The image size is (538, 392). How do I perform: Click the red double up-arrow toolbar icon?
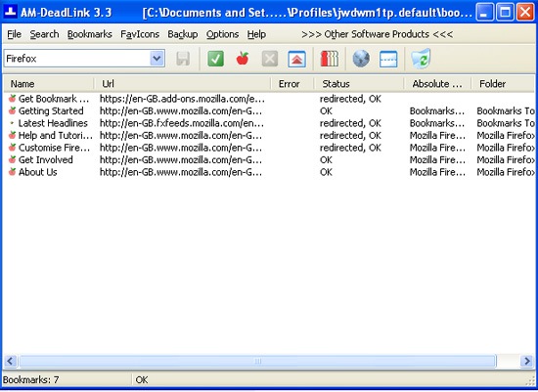(296, 59)
